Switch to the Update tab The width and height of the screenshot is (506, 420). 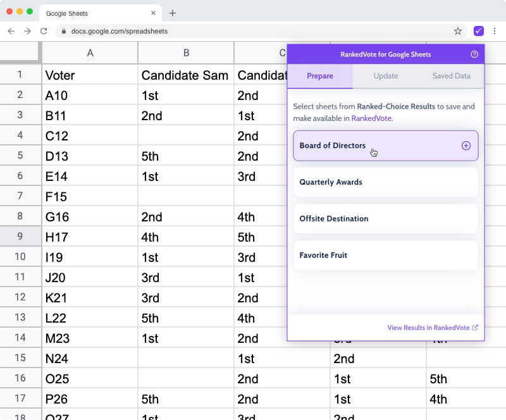(x=386, y=76)
